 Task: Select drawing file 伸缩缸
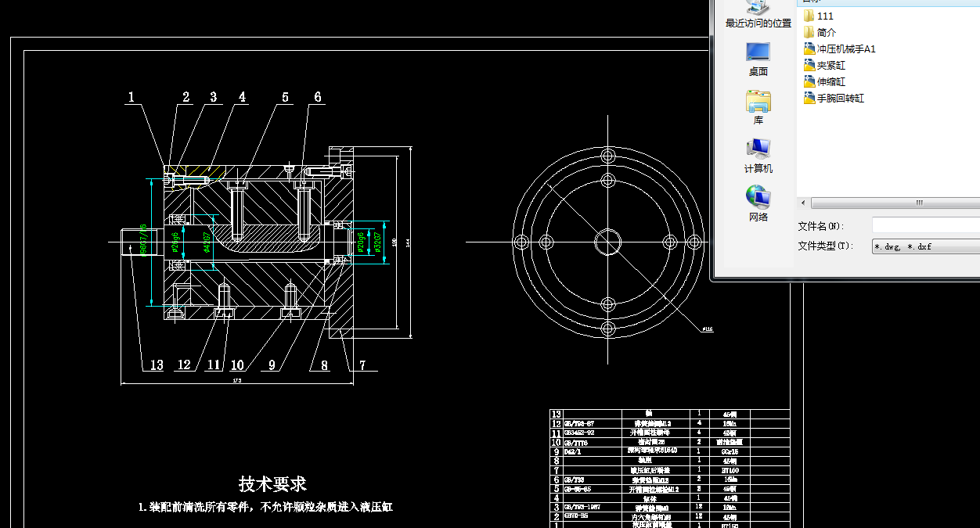pos(824,81)
